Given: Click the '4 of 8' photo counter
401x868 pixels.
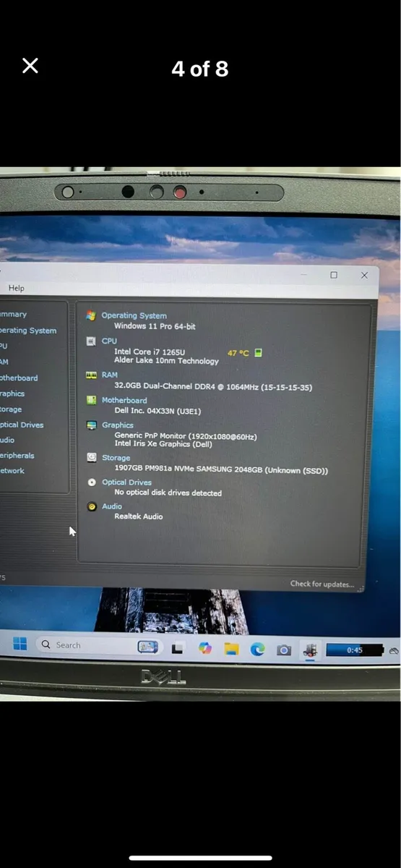Looking at the screenshot, I should click(200, 69).
